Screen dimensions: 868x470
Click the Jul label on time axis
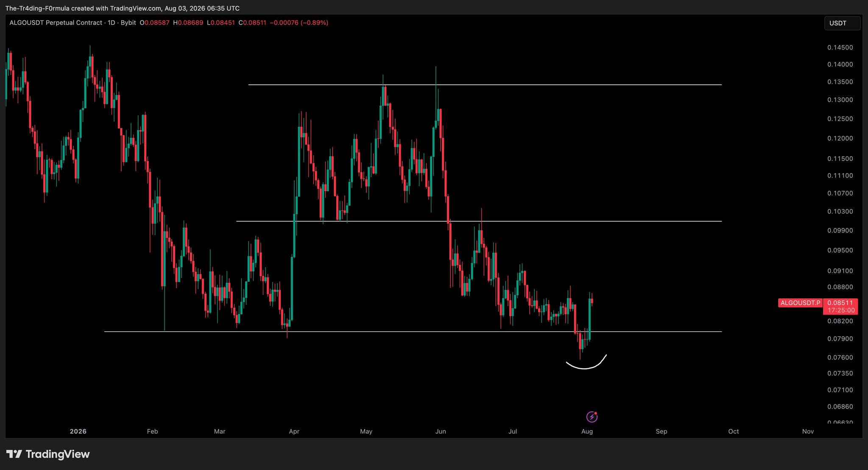click(x=513, y=431)
